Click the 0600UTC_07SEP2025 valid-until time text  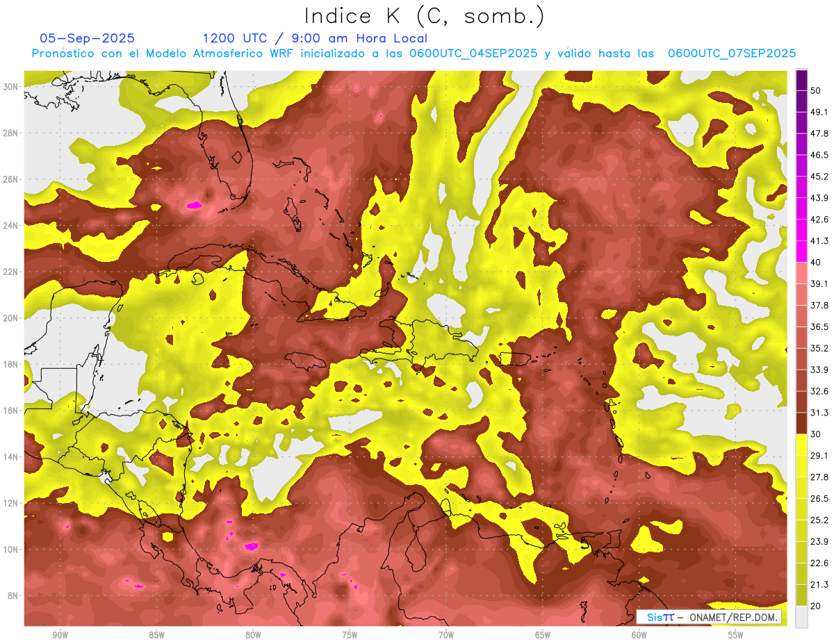pyautogui.click(x=731, y=53)
